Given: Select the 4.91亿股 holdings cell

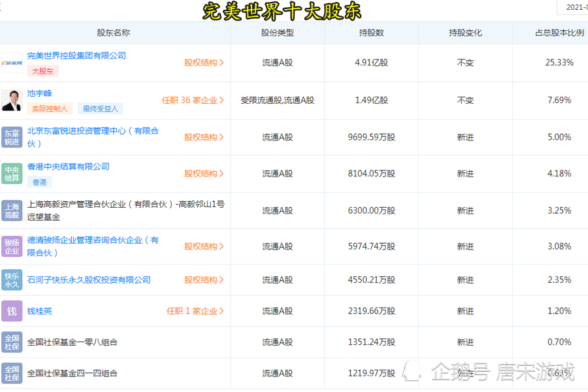Looking at the screenshot, I should pyautogui.click(x=372, y=63).
